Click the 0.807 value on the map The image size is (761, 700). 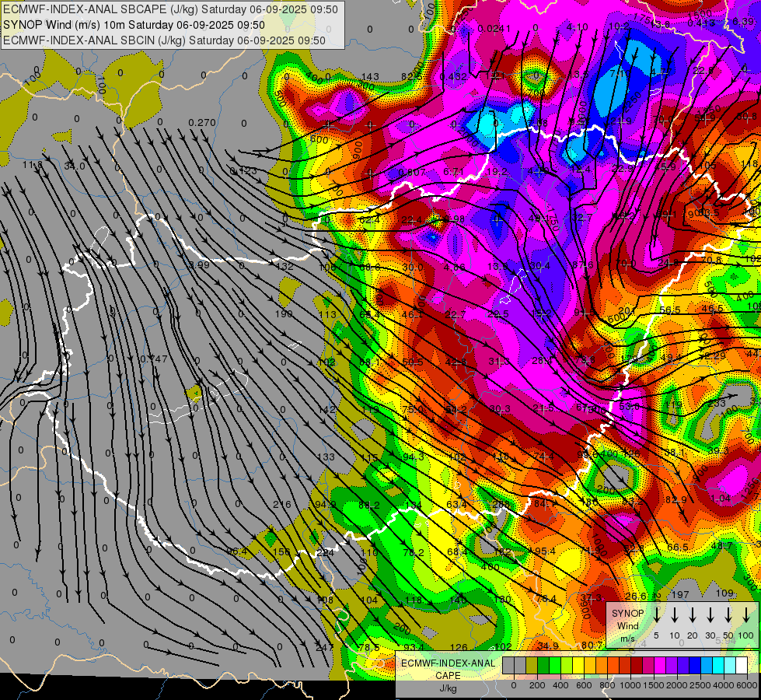tap(412, 172)
